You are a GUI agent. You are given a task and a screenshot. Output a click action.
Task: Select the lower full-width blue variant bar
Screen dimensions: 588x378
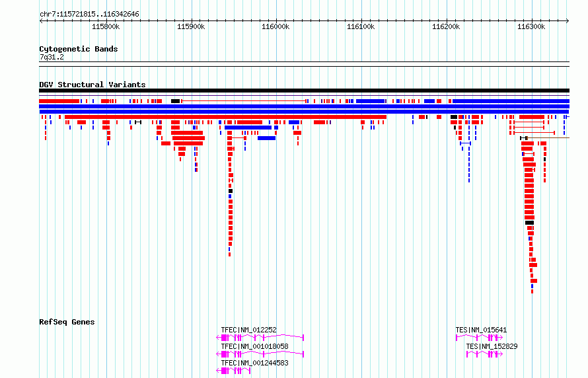[304, 112]
